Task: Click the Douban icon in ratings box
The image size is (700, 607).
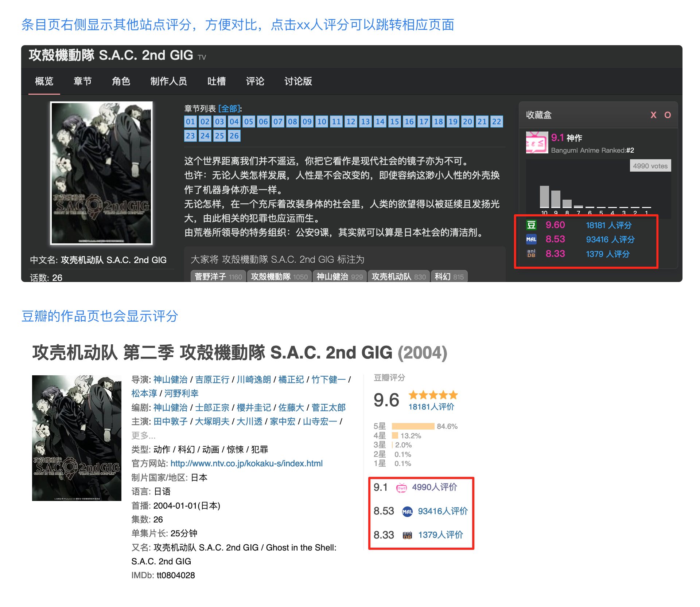Action: (x=531, y=225)
